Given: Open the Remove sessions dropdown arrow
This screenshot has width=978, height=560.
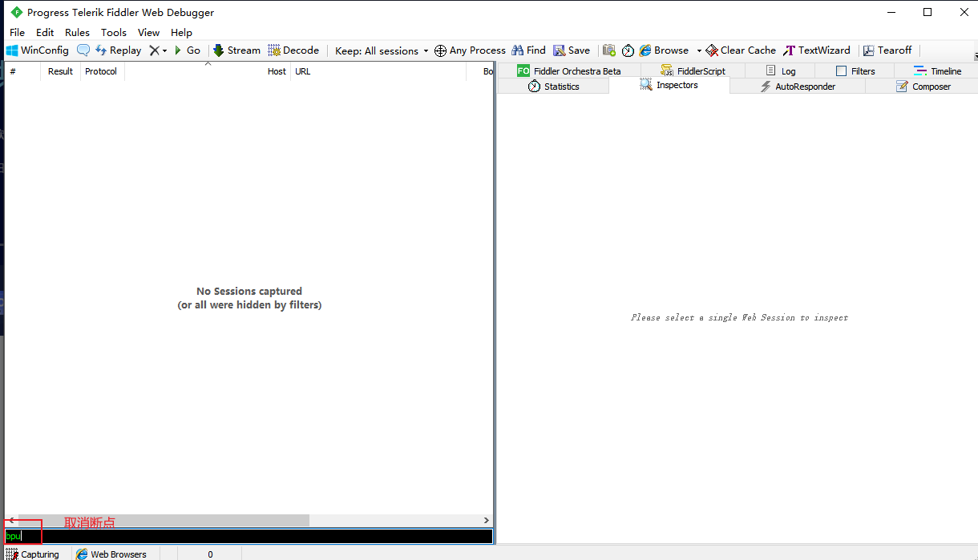Looking at the screenshot, I should (165, 50).
